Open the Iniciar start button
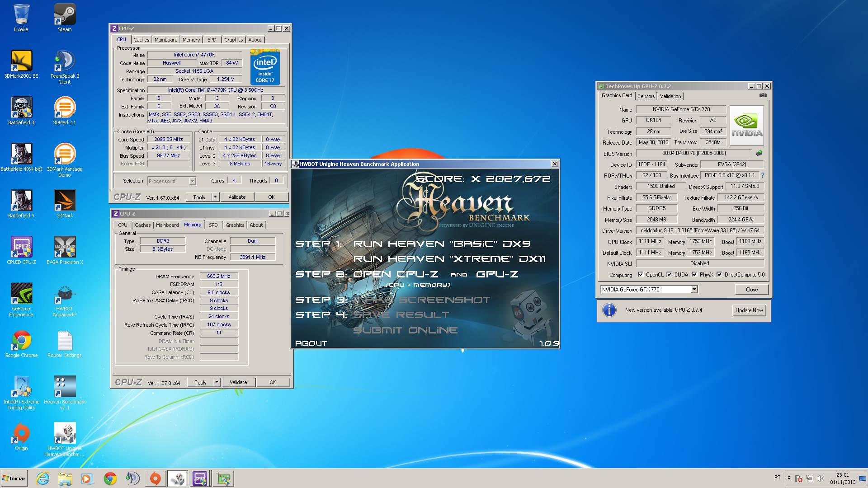The width and height of the screenshot is (868, 488). [x=14, y=479]
